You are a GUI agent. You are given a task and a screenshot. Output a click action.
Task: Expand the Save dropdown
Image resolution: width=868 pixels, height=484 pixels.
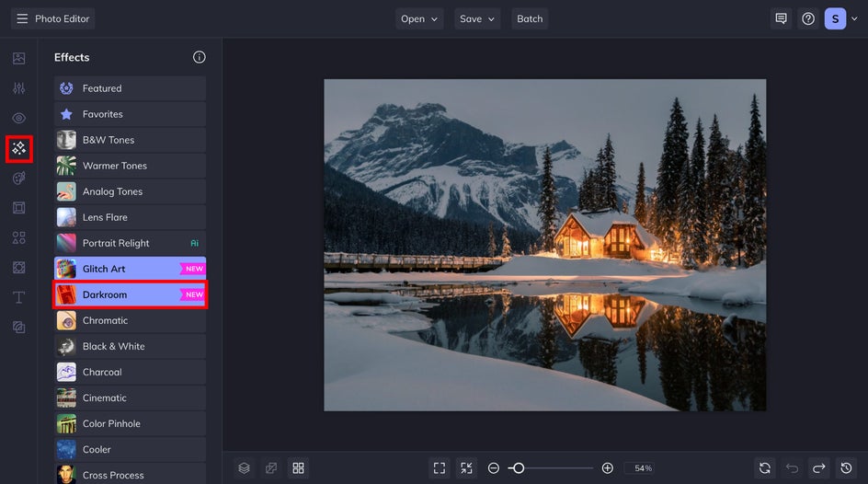[477, 18]
